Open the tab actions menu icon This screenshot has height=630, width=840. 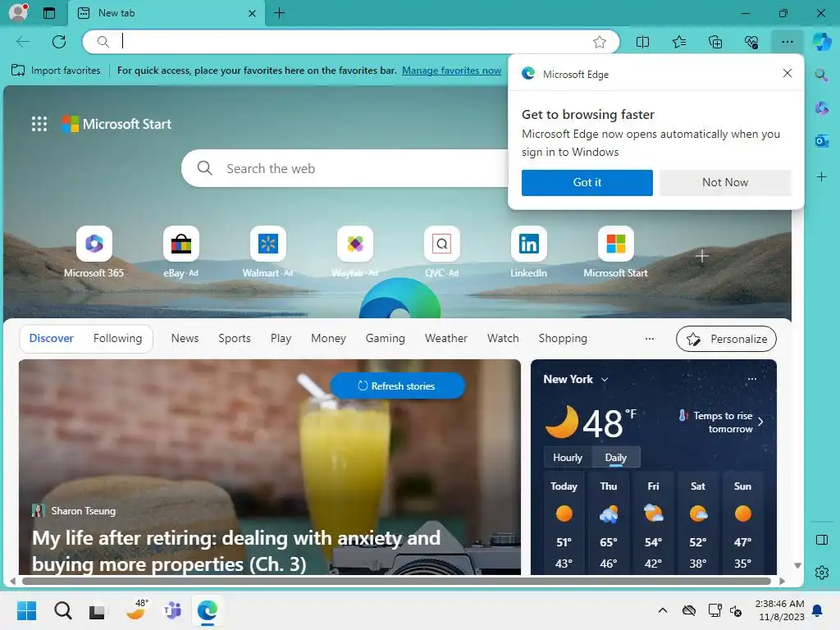click(x=48, y=13)
